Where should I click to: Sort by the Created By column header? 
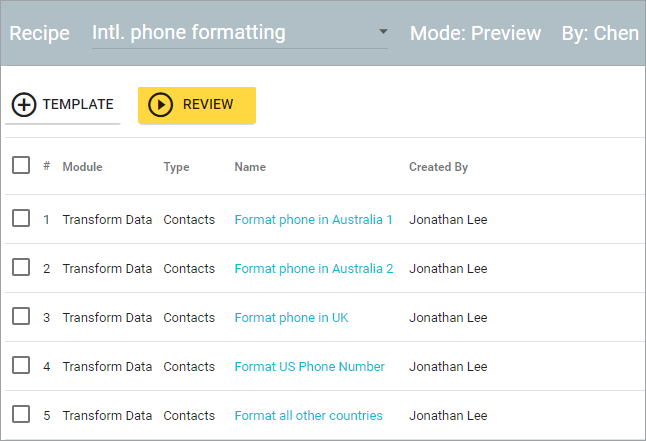438,167
